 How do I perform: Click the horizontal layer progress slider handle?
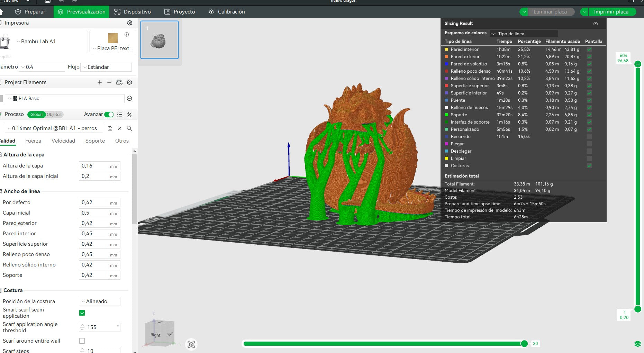[524, 344]
